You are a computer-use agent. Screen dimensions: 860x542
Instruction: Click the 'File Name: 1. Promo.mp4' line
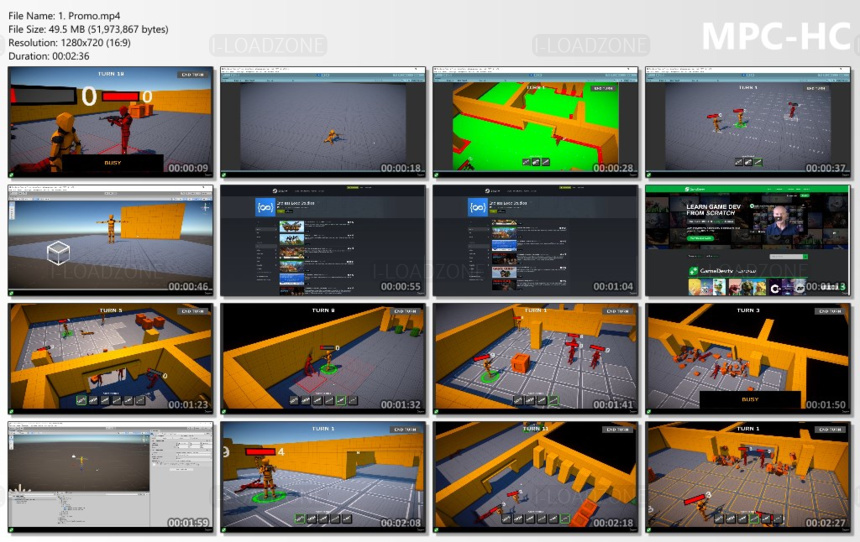tap(64, 16)
